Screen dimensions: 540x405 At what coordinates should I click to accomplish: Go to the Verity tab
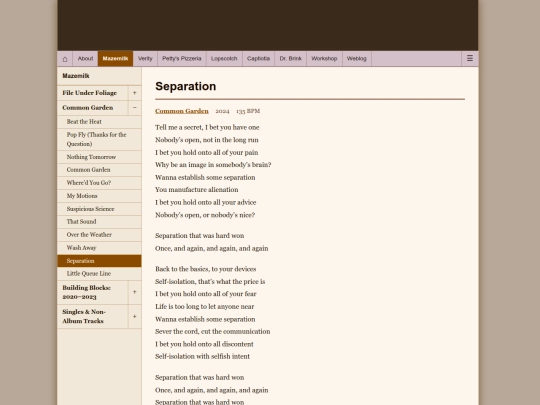(x=145, y=59)
